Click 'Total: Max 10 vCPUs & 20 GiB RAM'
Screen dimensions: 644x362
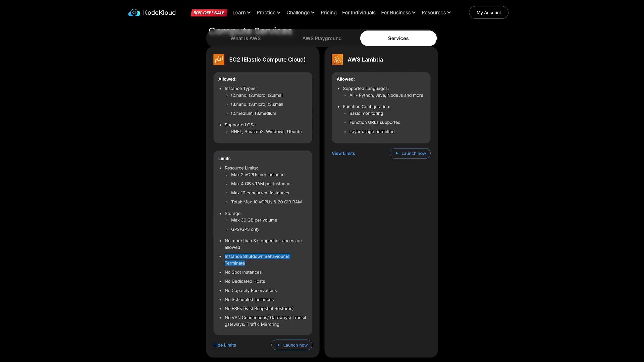(266, 202)
